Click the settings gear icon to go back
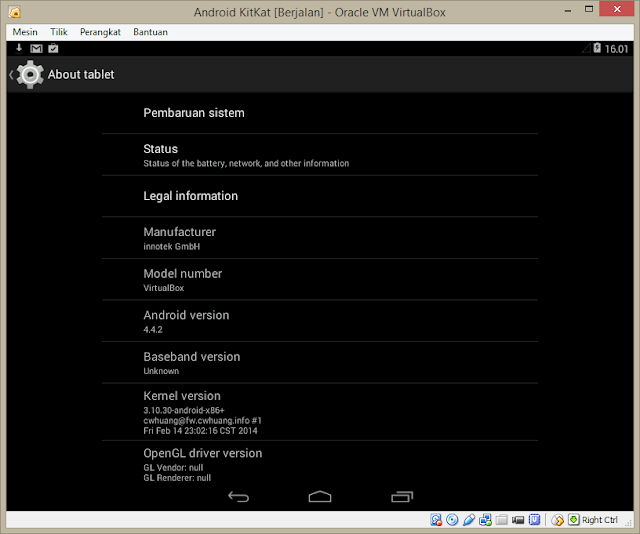The height and width of the screenshot is (534, 640). (x=30, y=74)
